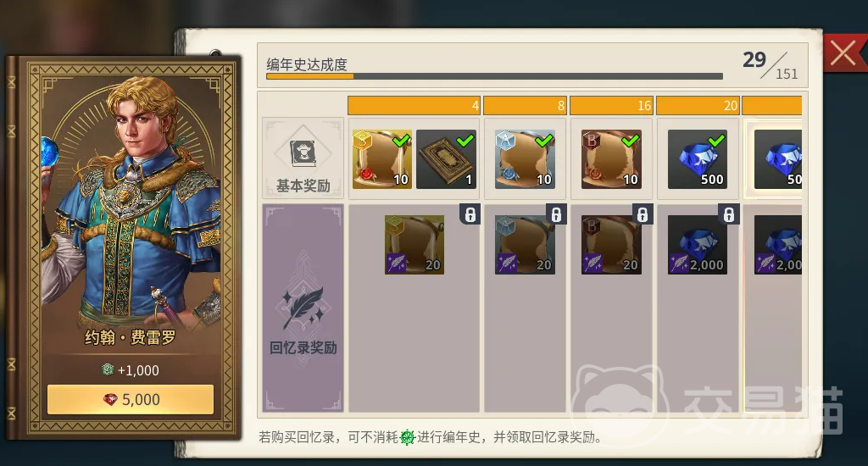Image resolution: width=868 pixels, height=466 pixels.
Task: Click the lock icon above A-rank memoir reward
Action: pyautogui.click(x=556, y=214)
